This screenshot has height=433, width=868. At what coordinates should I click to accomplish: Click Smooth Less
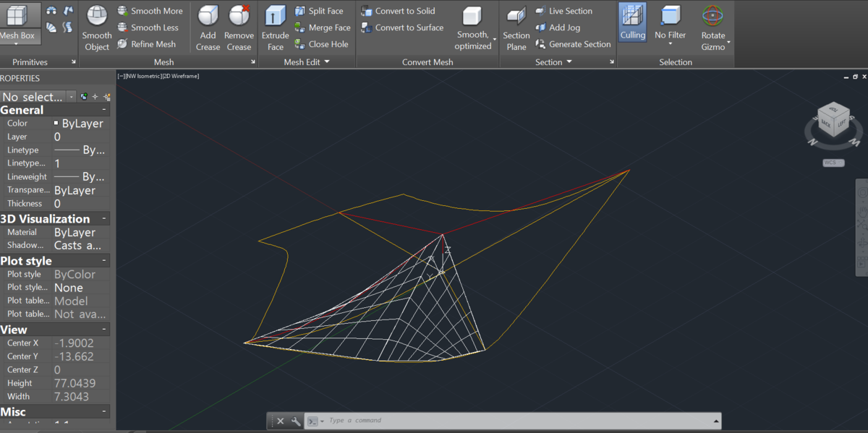pyautogui.click(x=148, y=27)
